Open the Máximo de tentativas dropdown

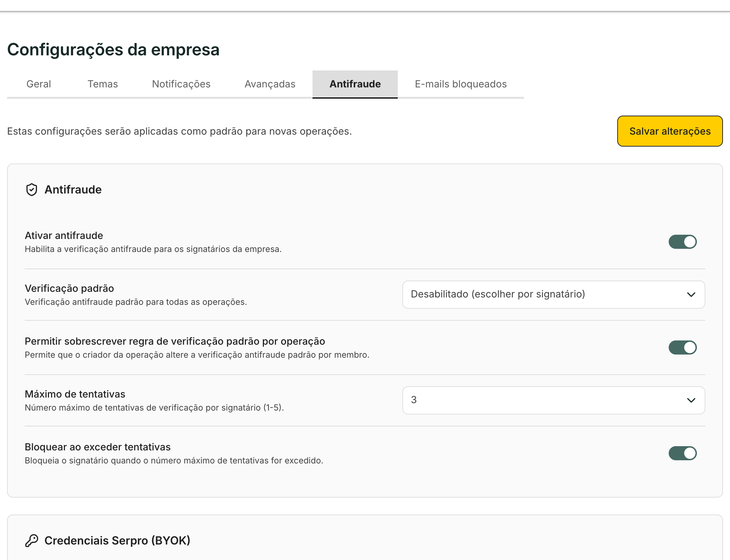553,400
